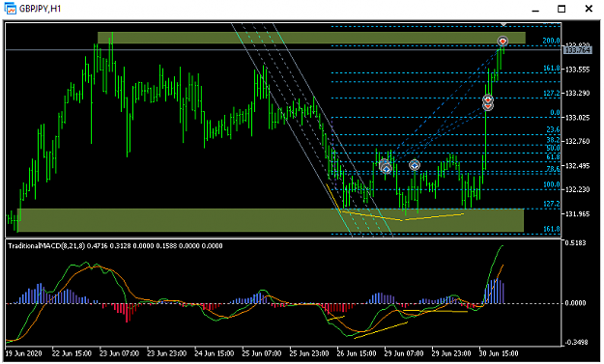604x364 pixels.
Task: Select the Fibonacci 100.0 level label
Action: click(551, 184)
